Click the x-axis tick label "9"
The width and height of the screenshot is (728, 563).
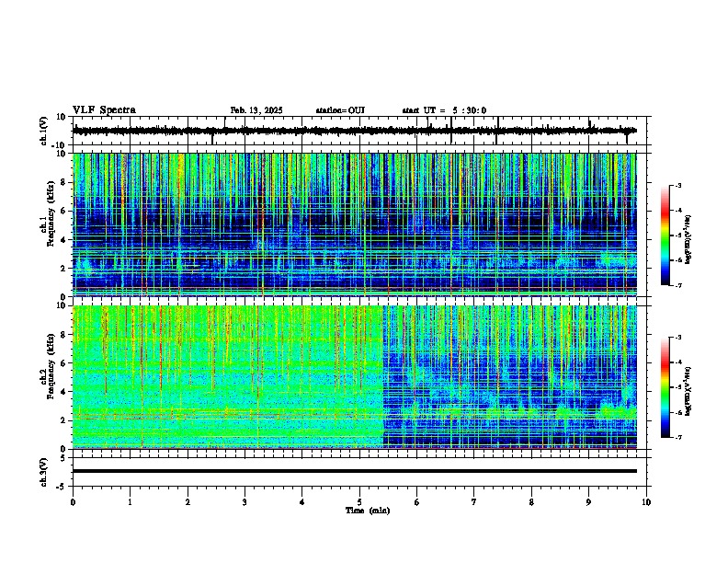[x=588, y=502]
